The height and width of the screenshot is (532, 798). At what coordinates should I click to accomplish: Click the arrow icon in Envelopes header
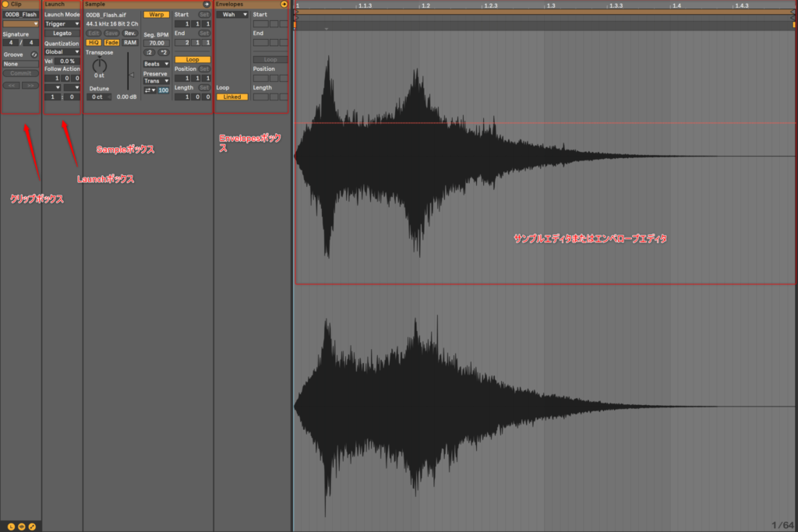284,5
